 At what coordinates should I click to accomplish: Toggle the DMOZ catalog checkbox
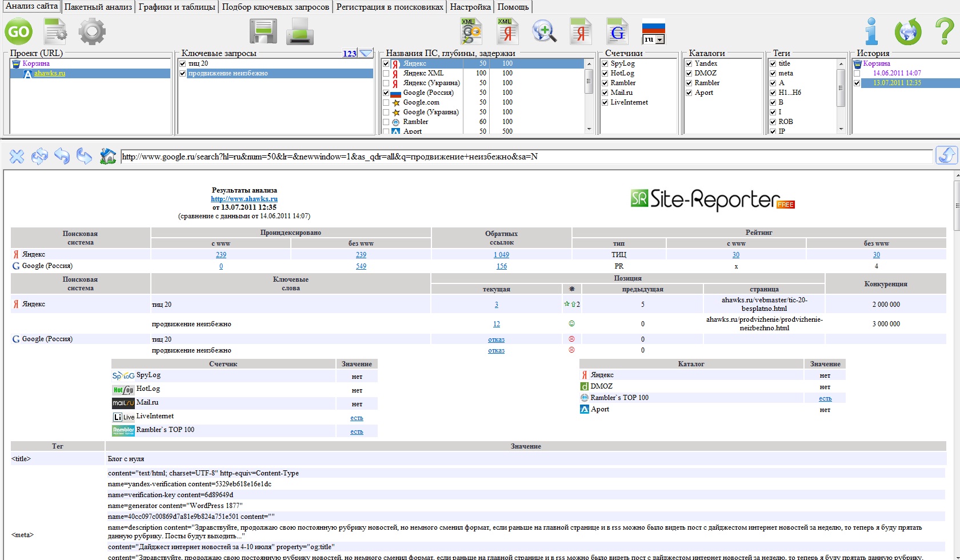click(689, 73)
